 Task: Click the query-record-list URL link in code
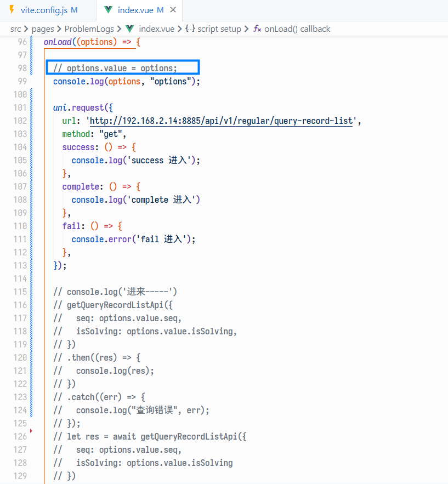point(220,121)
